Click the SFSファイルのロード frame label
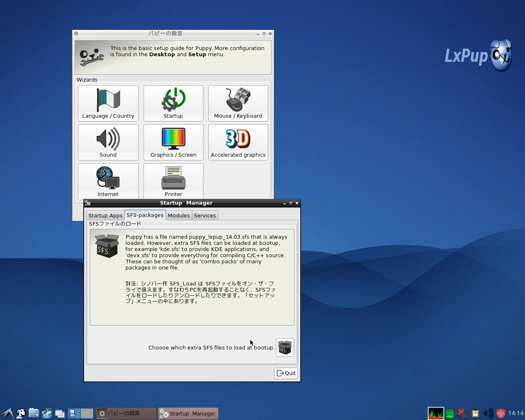 (115, 224)
